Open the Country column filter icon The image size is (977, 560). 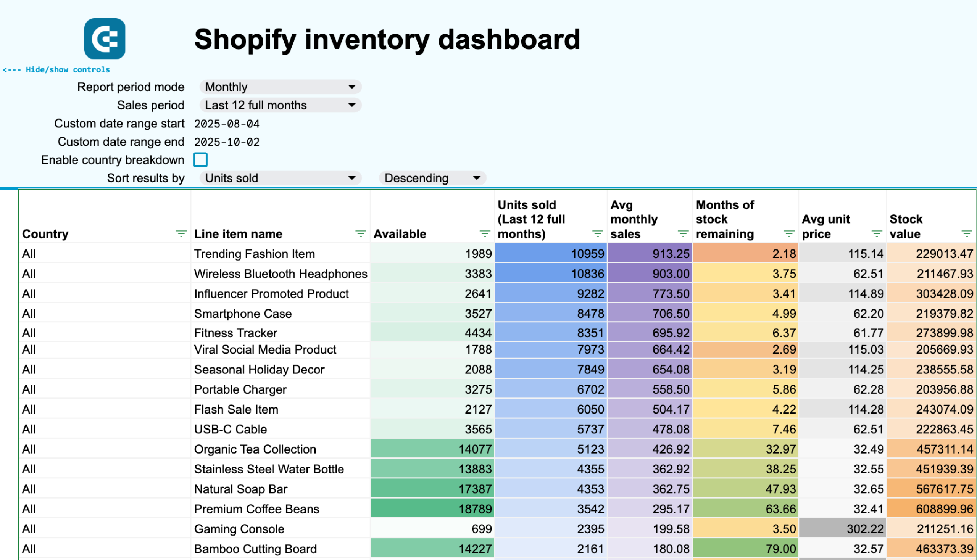pos(181,233)
